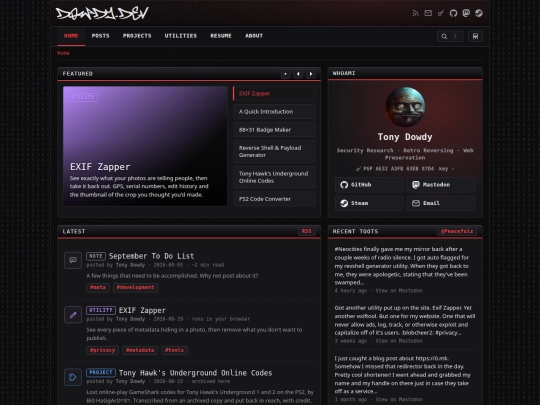The height and width of the screenshot is (405, 540).
Task: Open the PROJECTS nav item
Action: click(137, 36)
